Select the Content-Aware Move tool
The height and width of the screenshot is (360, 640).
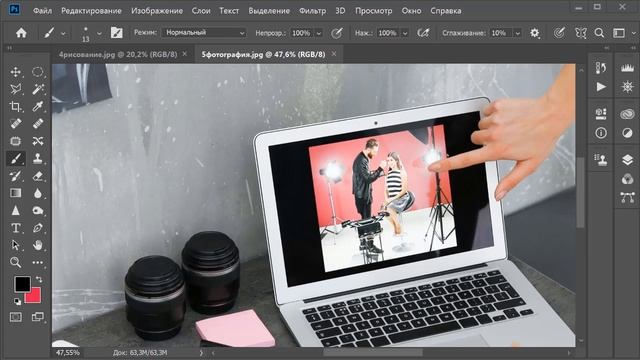click(38, 141)
